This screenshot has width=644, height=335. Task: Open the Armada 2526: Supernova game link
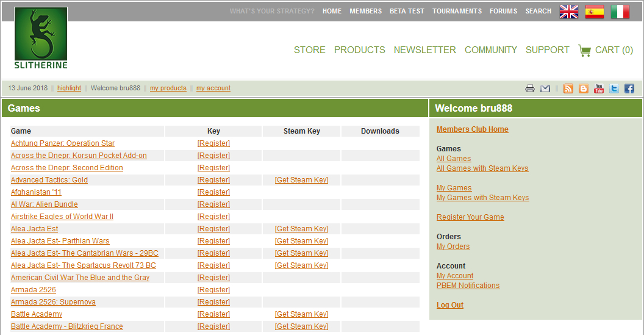click(53, 302)
